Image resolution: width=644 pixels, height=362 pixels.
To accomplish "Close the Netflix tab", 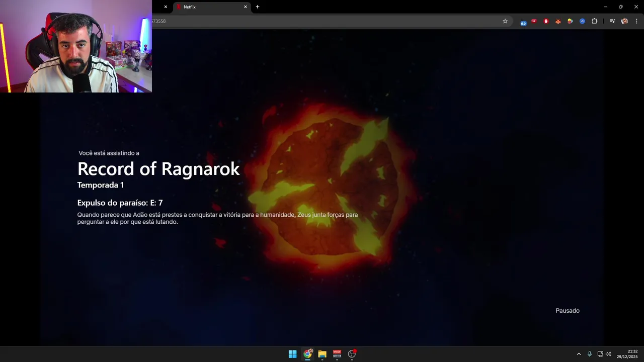I will tap(246, 7).
